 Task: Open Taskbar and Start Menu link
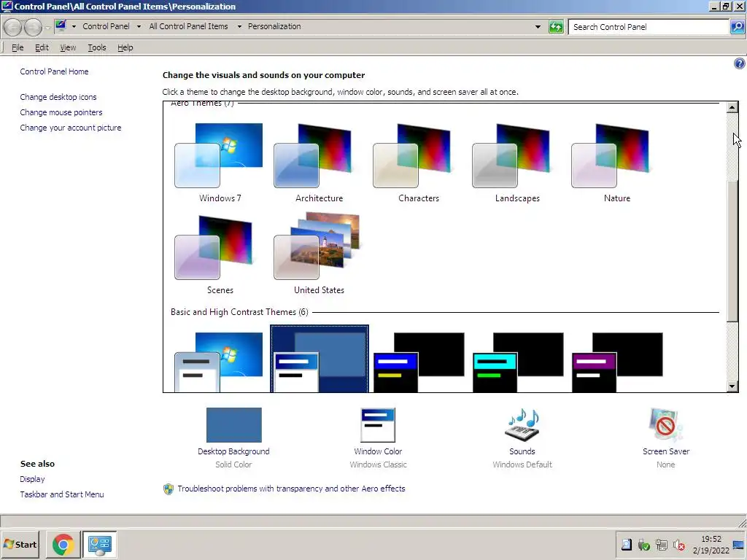click(62, 494)
